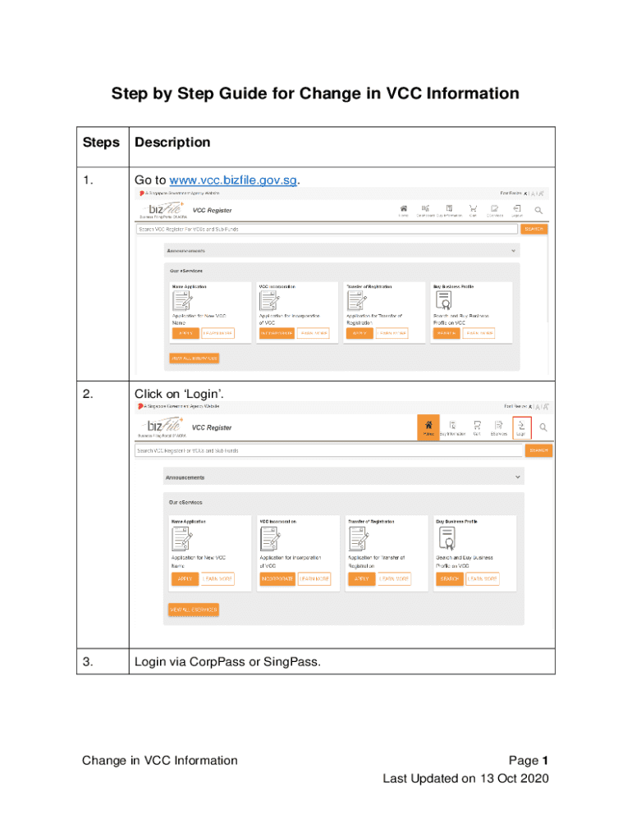Click the Name Application document icon in step 2

181,538
